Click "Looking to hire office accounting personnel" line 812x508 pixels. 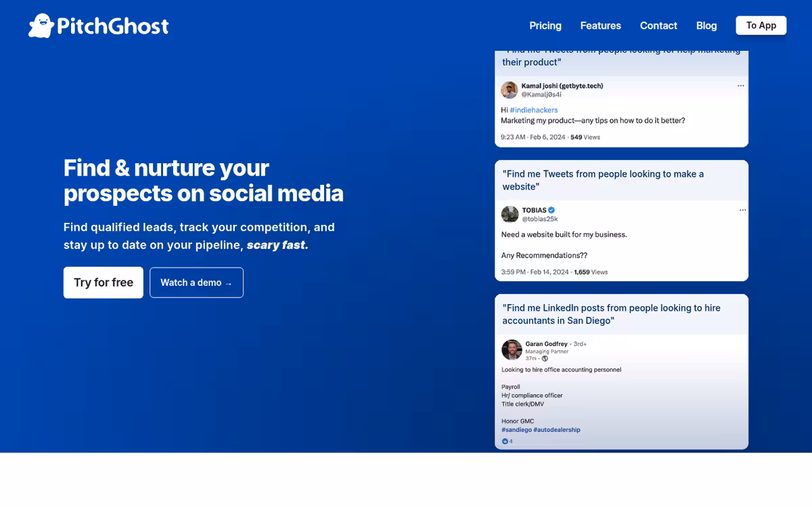pyautogui.click(x=561, y=370)
